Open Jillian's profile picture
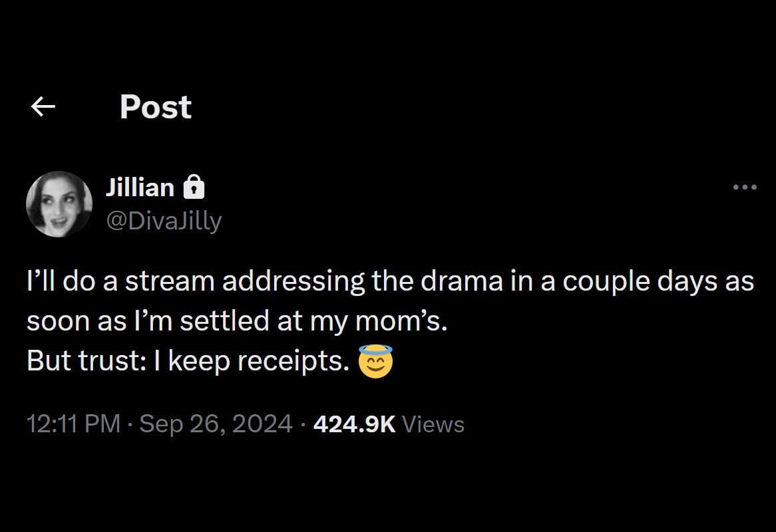The height and width of the screenshot is (532, 776). [59, 204]
